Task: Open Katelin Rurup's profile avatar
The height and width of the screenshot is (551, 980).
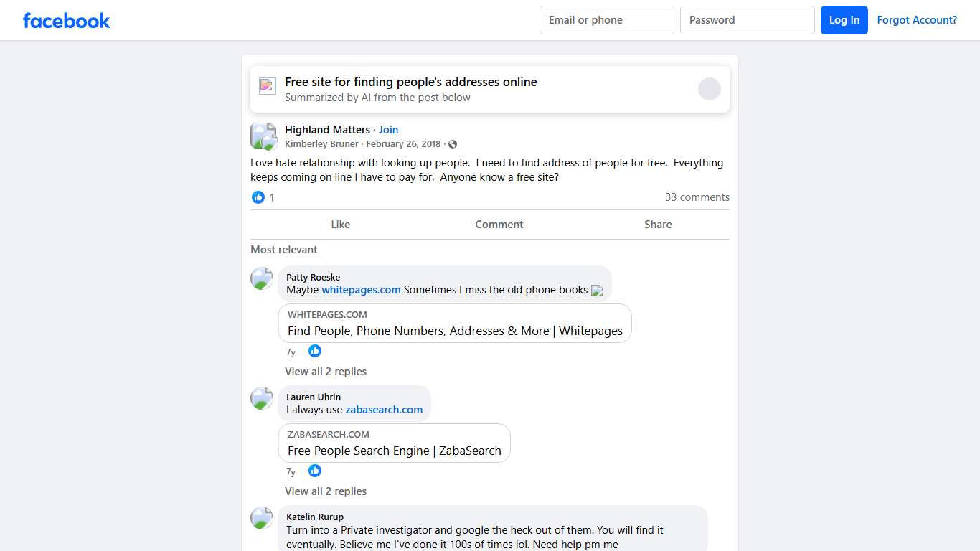Action: coord(262,518)
